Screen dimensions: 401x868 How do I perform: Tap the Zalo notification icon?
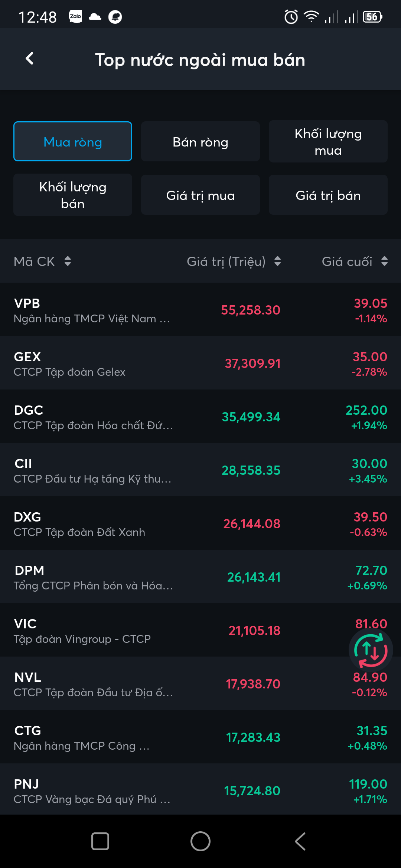[x=75, y=17]
